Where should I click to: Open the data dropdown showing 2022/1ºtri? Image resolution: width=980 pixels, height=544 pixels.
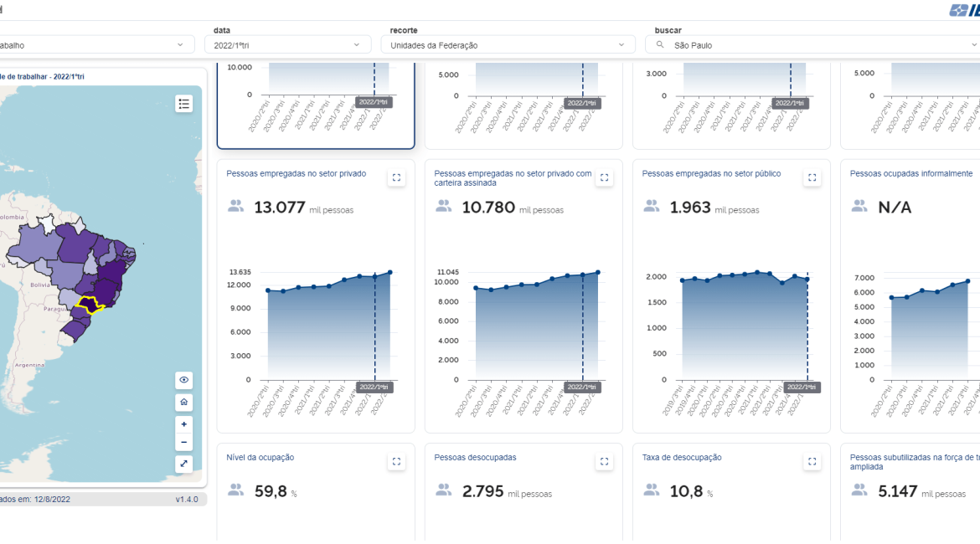tap(287, 45)
